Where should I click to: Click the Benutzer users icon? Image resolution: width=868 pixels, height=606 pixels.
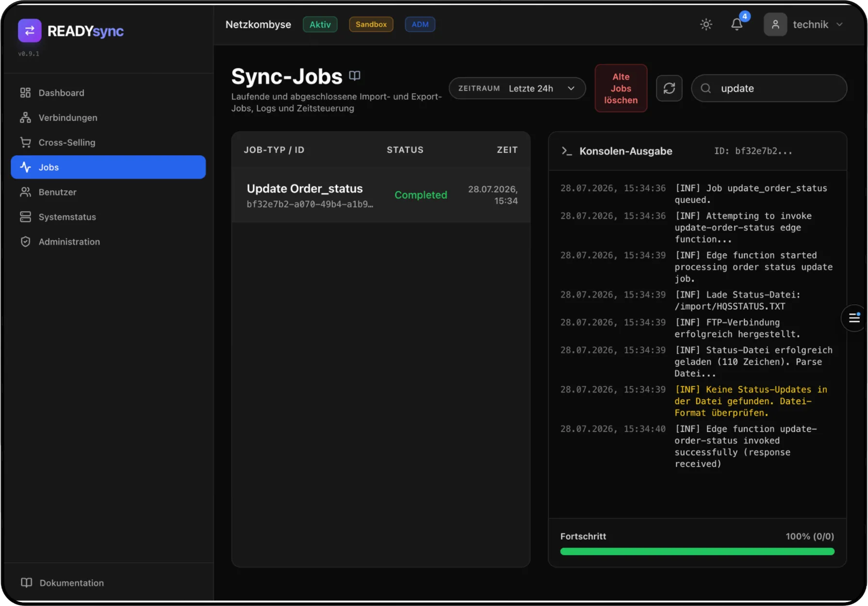pyautogui.click(x=26, y=192)
